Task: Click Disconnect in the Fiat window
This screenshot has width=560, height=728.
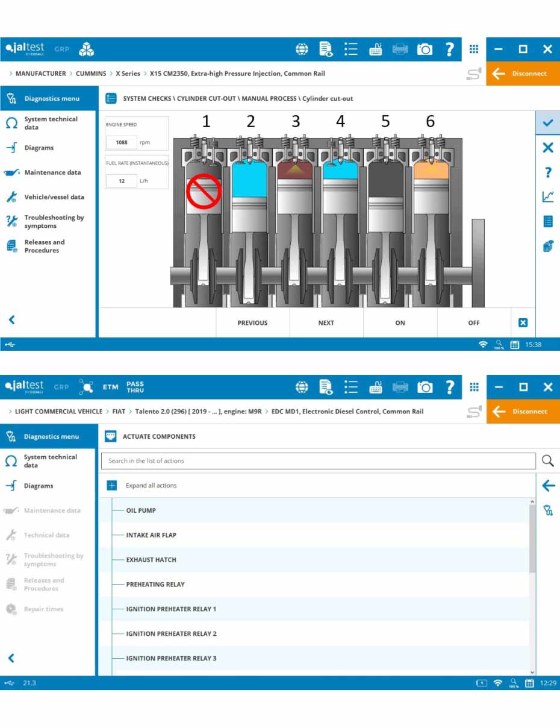Action: point(523,412)
